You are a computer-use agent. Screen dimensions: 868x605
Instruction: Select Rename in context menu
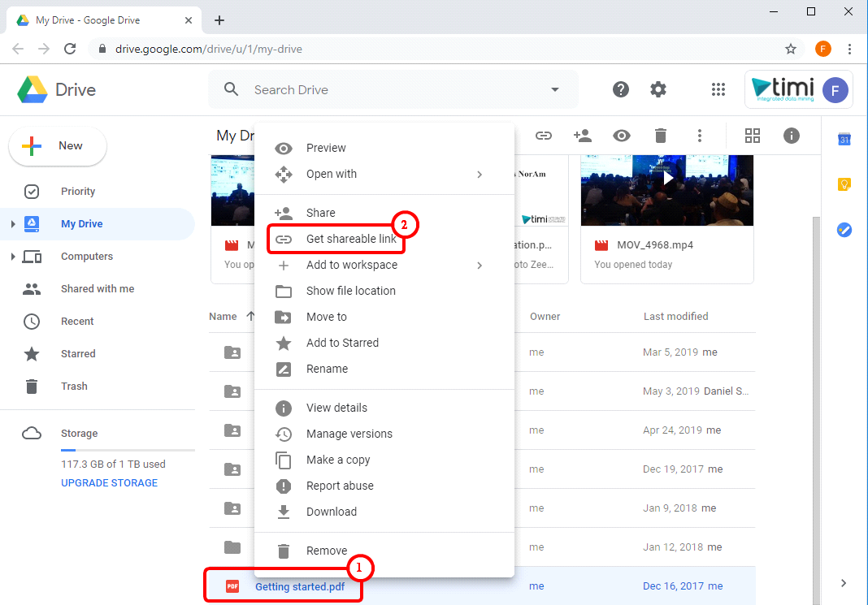pos(384,369)
